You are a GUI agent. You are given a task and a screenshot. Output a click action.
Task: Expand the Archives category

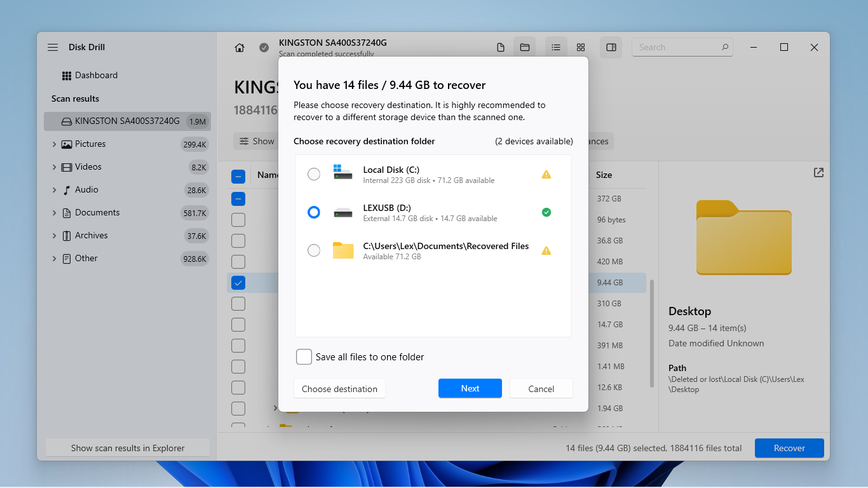click(54, 236)
